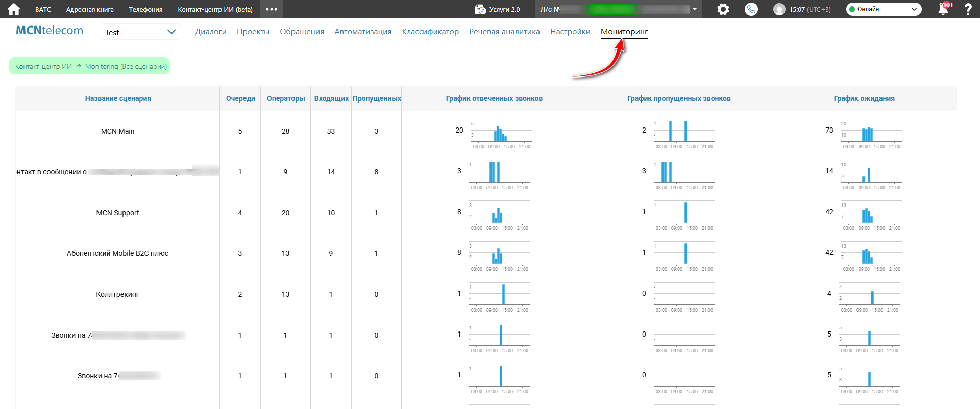Select the MCN Main scenario row
Viewport: 980px width, 409px height.
pos(117,131)
